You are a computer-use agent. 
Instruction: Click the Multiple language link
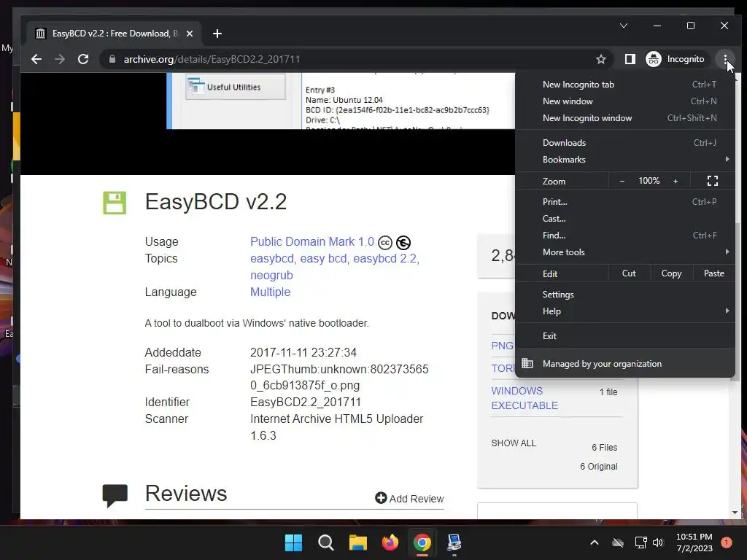270,292
